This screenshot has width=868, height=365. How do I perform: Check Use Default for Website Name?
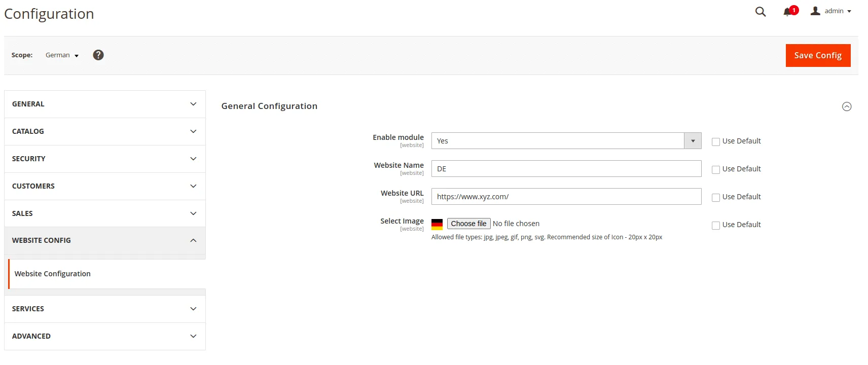click(715, 170)
